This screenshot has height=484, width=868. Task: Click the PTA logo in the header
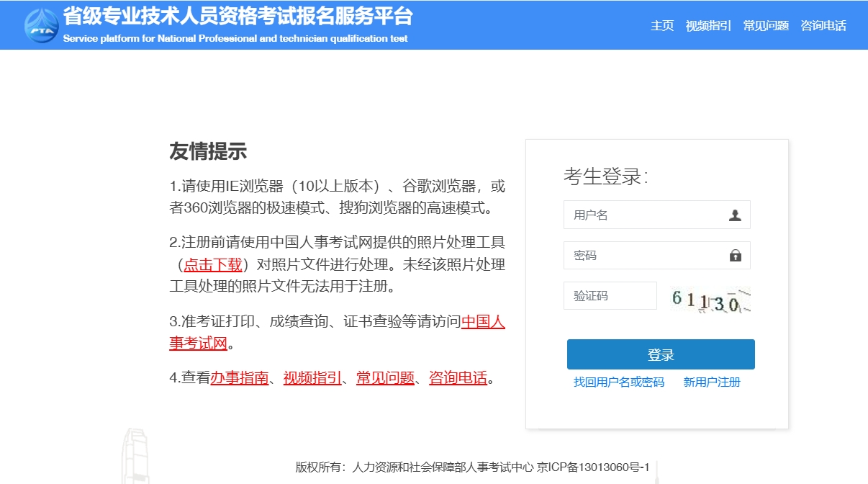[x=42, y=26]
